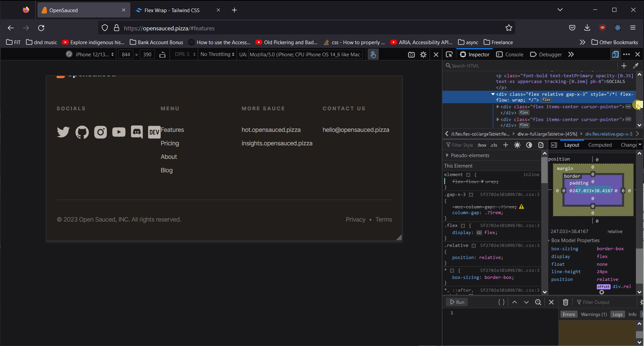
Task: Open the HTML markup eyedropper color picker
Action: click(x=636, y=66)
